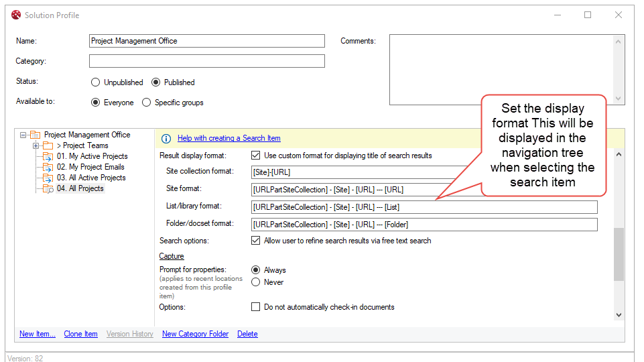Set Prompt for properties to Never

click(255, 282)
